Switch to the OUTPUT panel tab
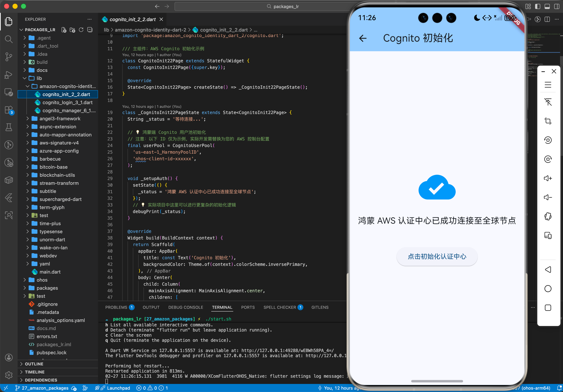Image resolution: width=563 pixels, height=392 pixels. point(151,307)
